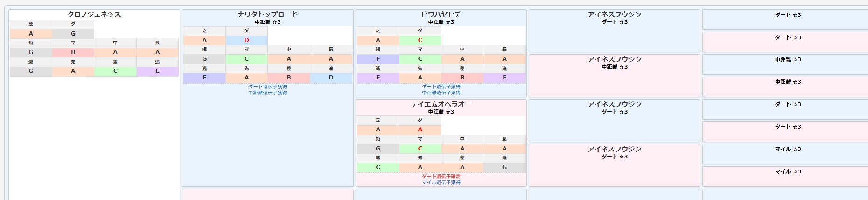868x200 pixels.
Task: Select ナリタトップロード's D 追 grade cell
Action: (x=331, y=78)
